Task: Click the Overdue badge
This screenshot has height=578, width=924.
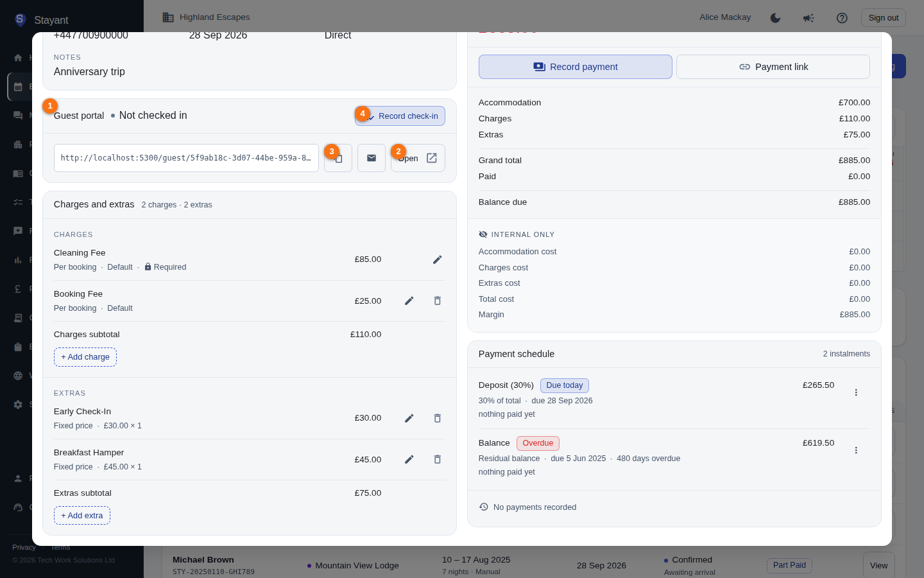Action: tap(538, 443)
